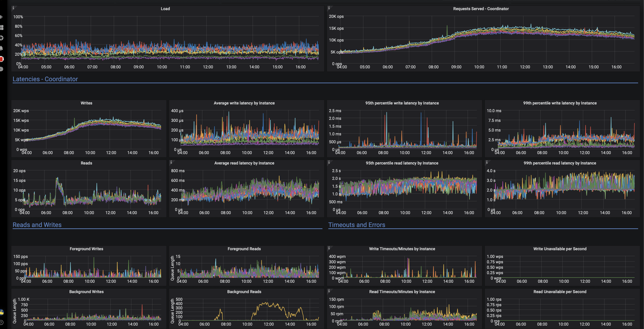Click info icon on Write Timeouts panel
This screenshot has height=329, width=644.
[329, 248]
